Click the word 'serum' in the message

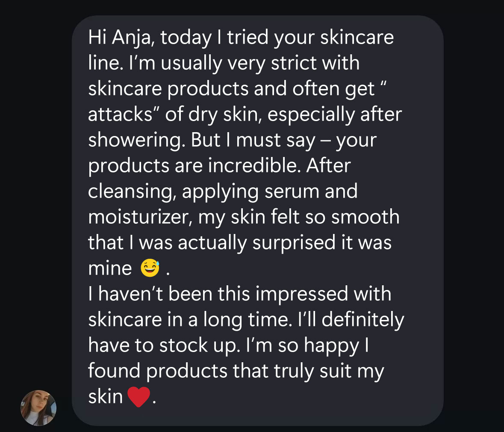tap(291, 192)
